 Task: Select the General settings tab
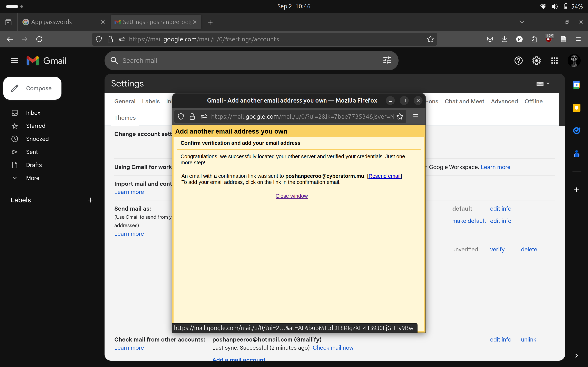[x=125, y=101]
